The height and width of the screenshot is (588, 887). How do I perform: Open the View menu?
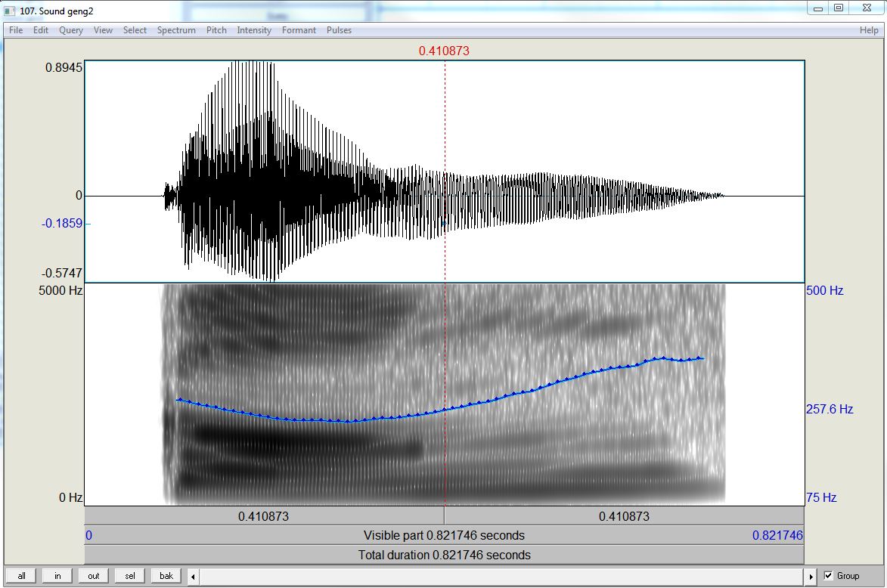pyautogui.click(x=103, y=30)
